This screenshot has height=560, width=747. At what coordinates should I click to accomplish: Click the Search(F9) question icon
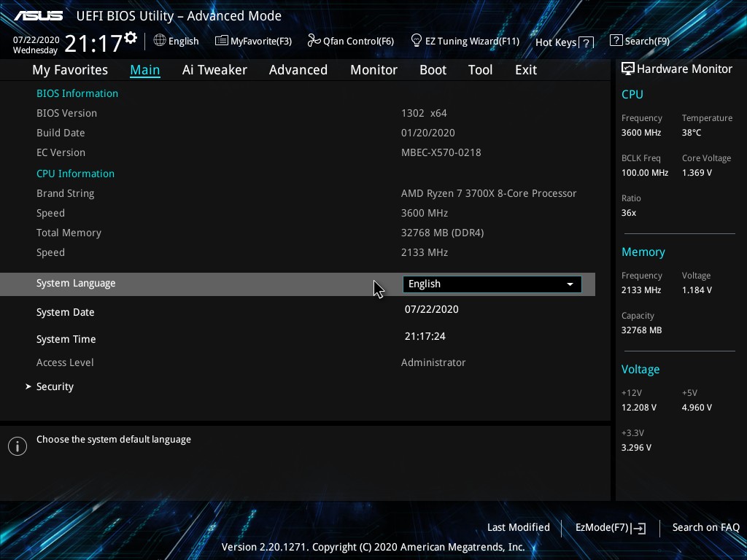(x=616, y=41)
